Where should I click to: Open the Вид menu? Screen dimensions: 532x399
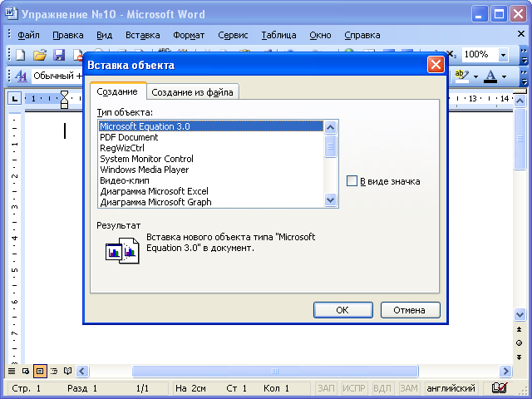pyautogui.click(x=104, y=35)
